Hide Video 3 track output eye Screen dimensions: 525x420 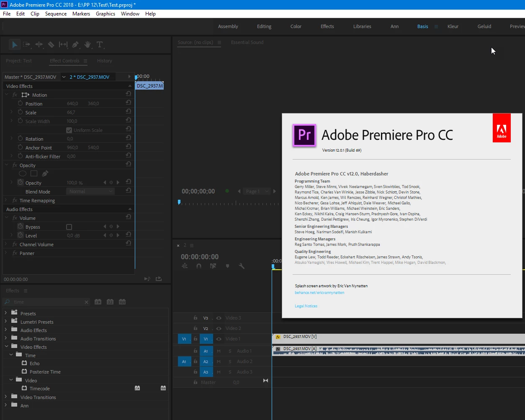click(219, 318)
